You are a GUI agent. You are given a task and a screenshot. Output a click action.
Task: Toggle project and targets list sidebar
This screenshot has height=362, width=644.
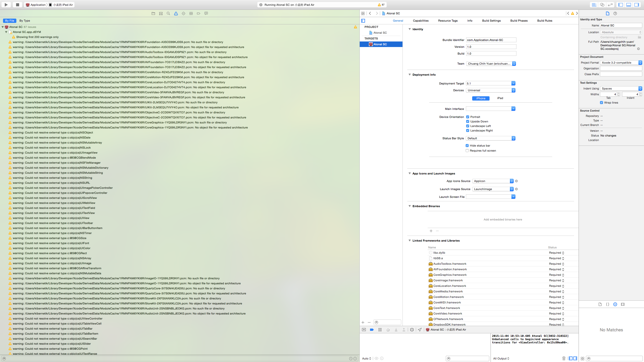pyautogui.click(x=363, y=21)
